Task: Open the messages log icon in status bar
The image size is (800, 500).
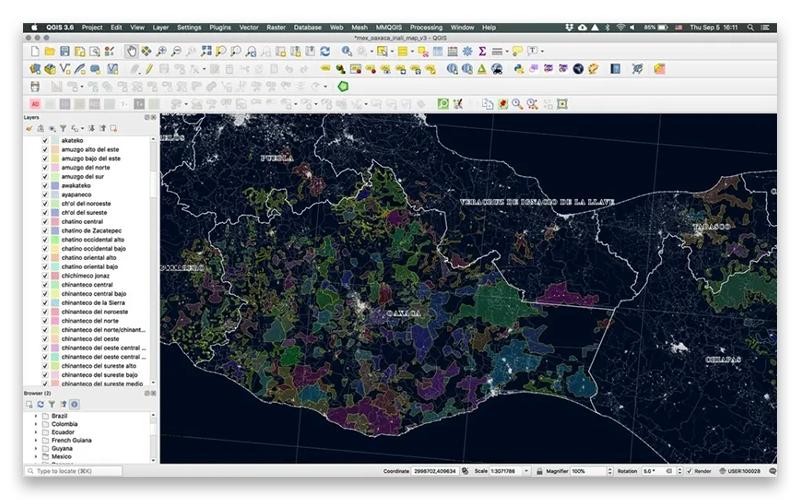Action: point(772,471)
